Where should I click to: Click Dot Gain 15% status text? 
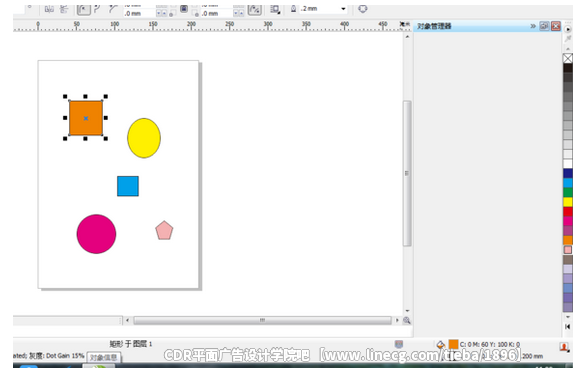[x=65, y=356]
